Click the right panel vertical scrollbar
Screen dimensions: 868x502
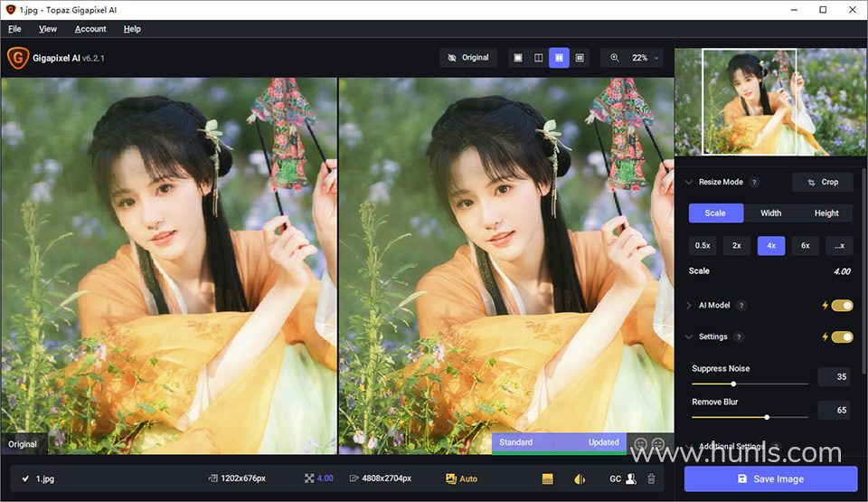pyautogui.click(x=863, y=271)
